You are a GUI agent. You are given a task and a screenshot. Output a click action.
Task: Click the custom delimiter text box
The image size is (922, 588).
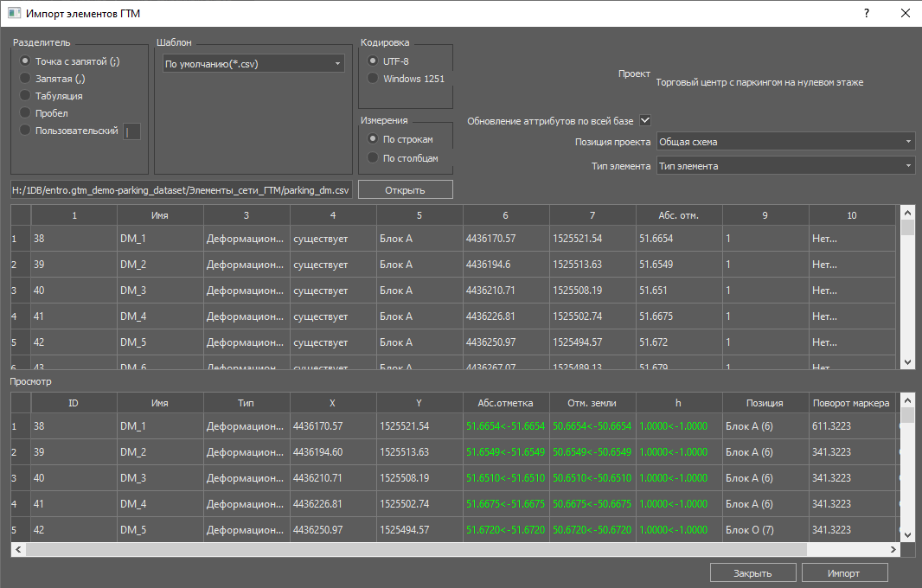(132, 131)
